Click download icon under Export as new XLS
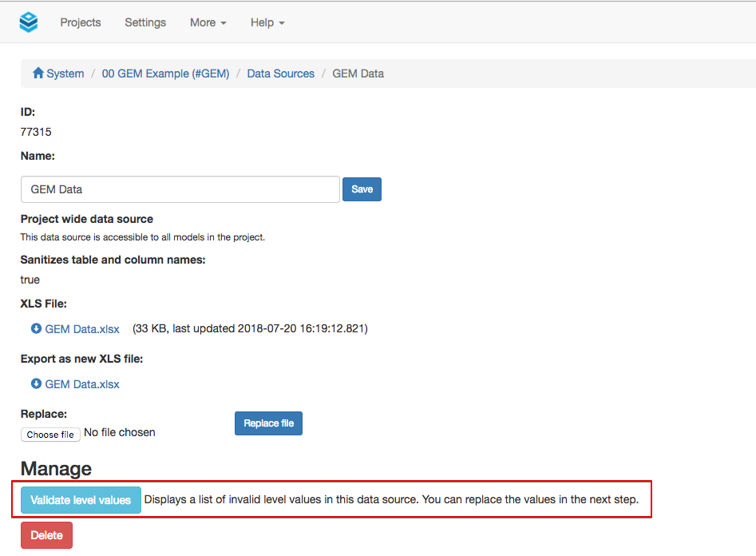 [36, 384]
